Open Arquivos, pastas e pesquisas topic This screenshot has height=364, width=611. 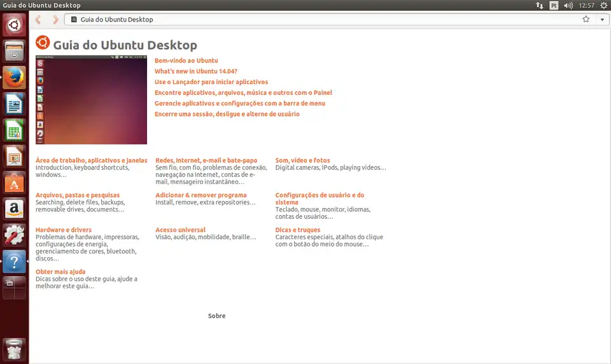pyautogui.click(x=78, y=195)
